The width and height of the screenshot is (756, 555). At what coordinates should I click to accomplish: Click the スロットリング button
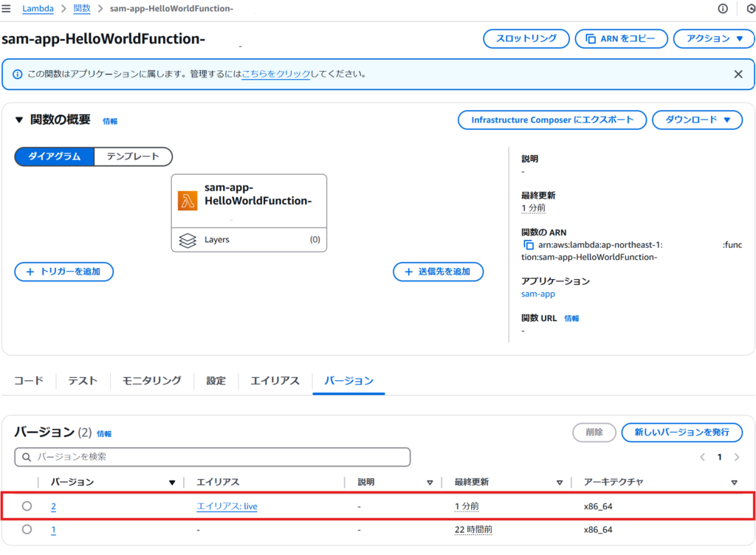[526, 38]
